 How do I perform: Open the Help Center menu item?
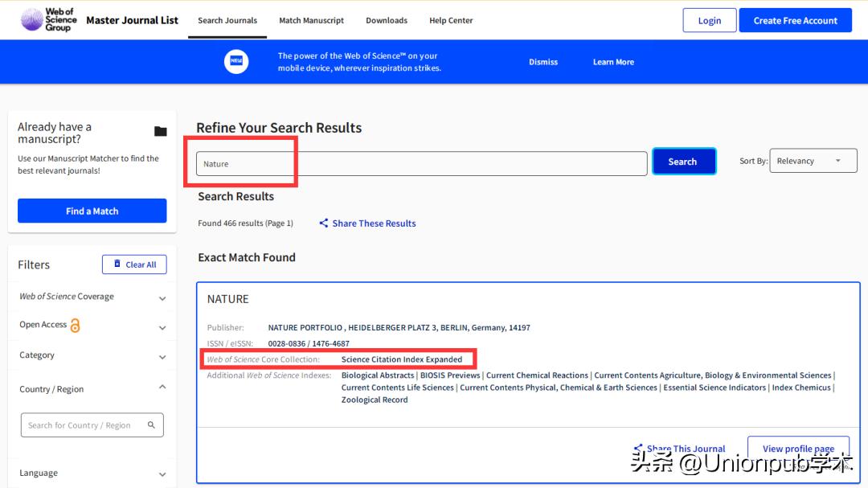[x=451, y=20]
